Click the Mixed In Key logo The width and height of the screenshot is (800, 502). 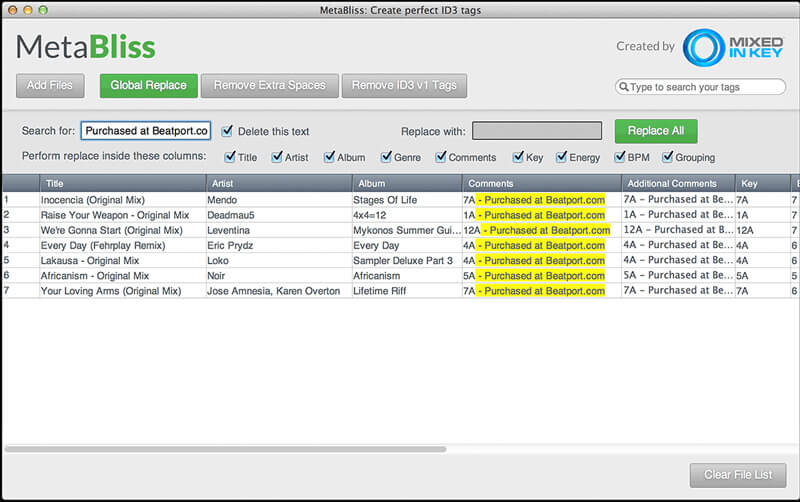[733, 47]
